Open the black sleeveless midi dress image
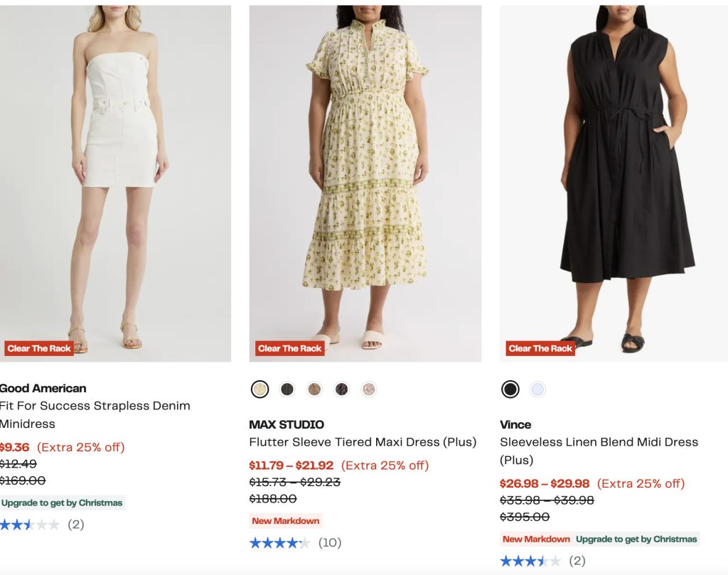Screen dimensions: 728x575 pos(614,178)
